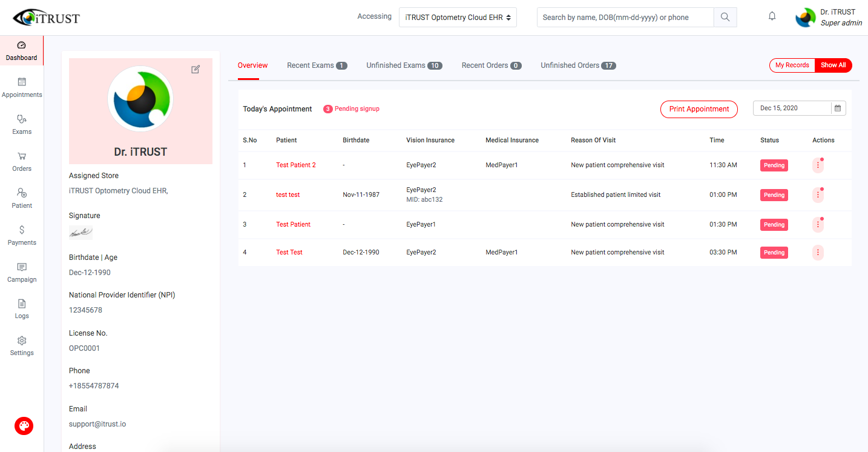Edit the doctor profile with the pencil icon
The height and width of the screenshot is (452, 868).
(x=196, y=69)
